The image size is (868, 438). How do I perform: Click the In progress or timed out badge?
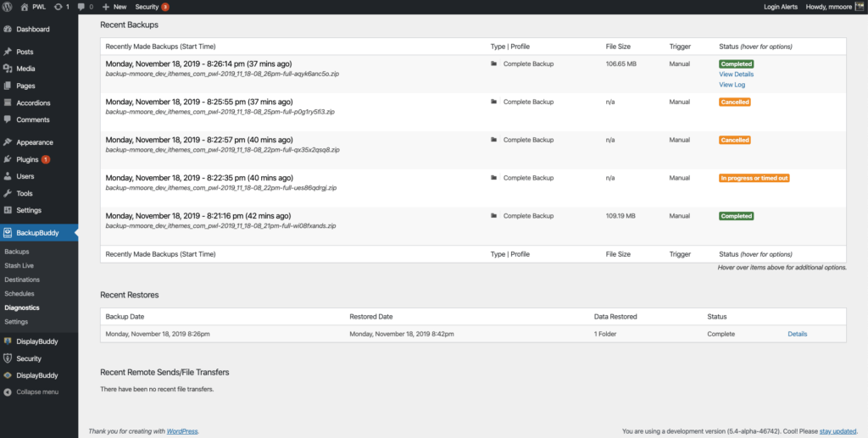[754, 178]
